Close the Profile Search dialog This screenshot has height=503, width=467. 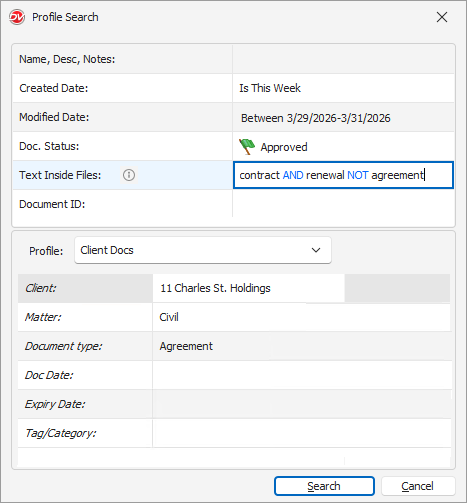[442, 17]
